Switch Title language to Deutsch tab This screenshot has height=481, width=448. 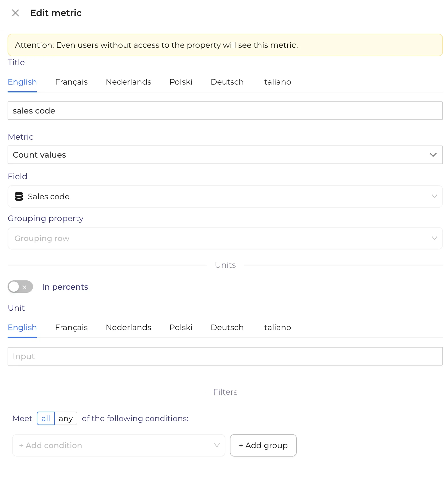[227, 82]
